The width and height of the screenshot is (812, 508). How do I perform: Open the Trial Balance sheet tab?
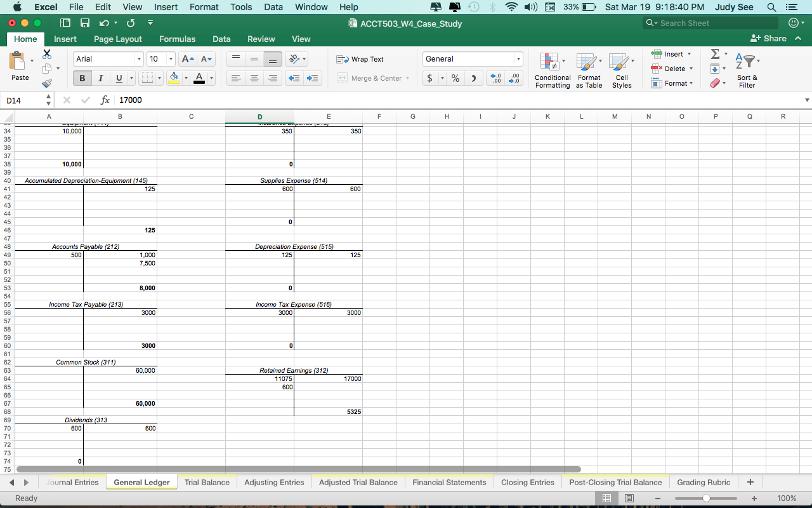tap(207, 483)
